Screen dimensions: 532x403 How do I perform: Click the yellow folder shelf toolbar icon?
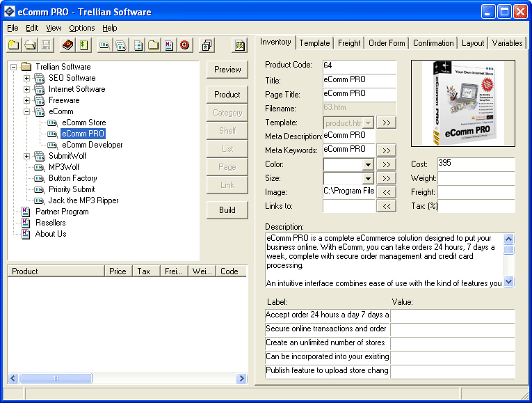(x=154, y=45)
